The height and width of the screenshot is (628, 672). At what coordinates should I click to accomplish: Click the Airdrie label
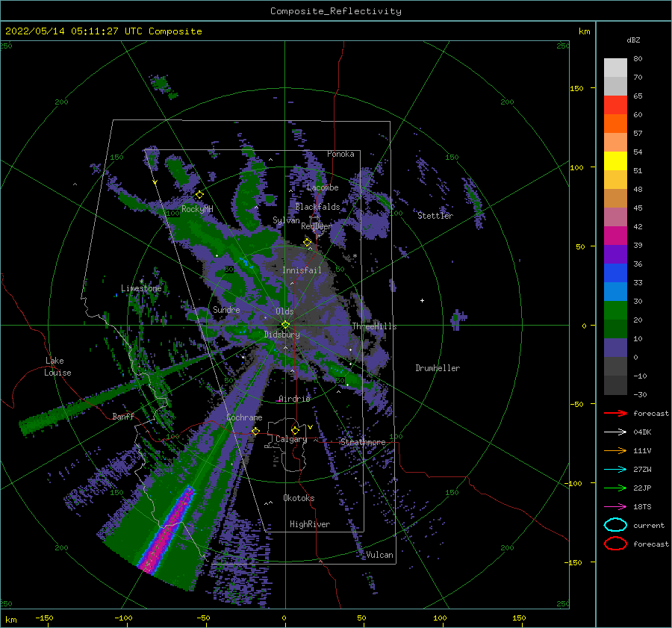[294, 399]
